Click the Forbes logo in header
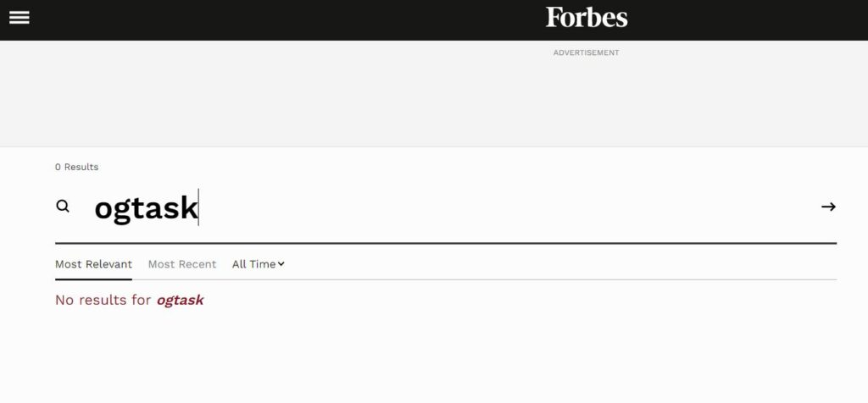 pyautogui.click(x=587, y=17)
